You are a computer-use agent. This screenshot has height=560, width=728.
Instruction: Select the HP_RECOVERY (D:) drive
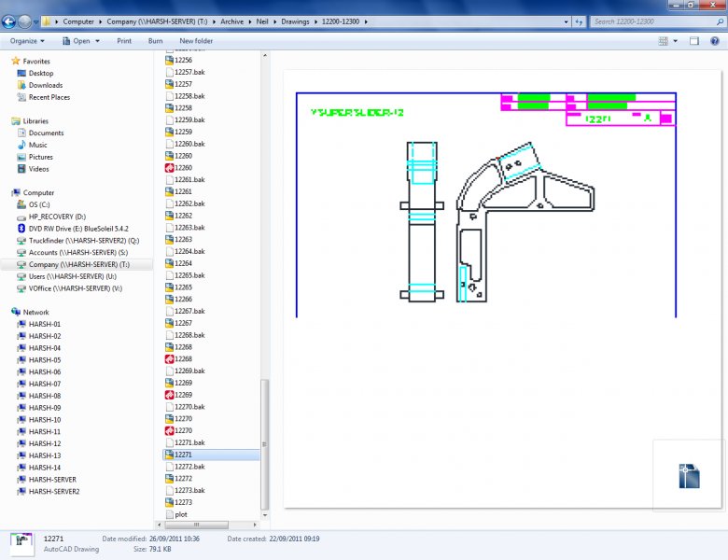[56, 216]
